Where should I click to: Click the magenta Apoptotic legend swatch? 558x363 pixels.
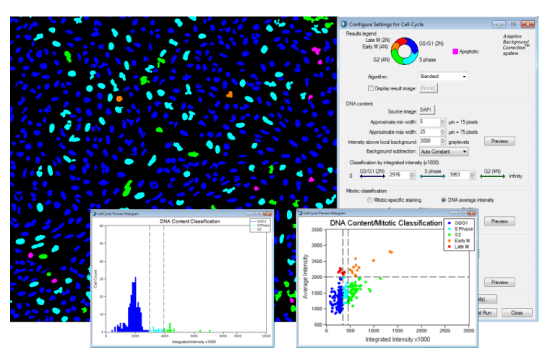[455, 52]
